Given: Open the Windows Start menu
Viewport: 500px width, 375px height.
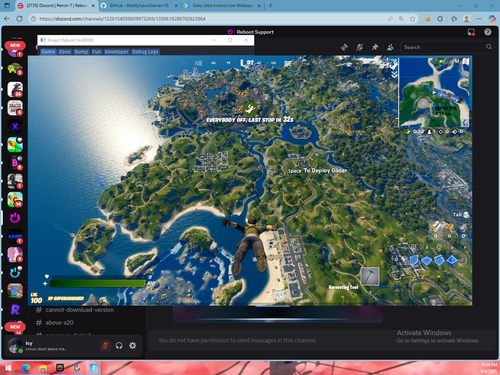Looking at the screenshot, I should (x=8, y=368).
